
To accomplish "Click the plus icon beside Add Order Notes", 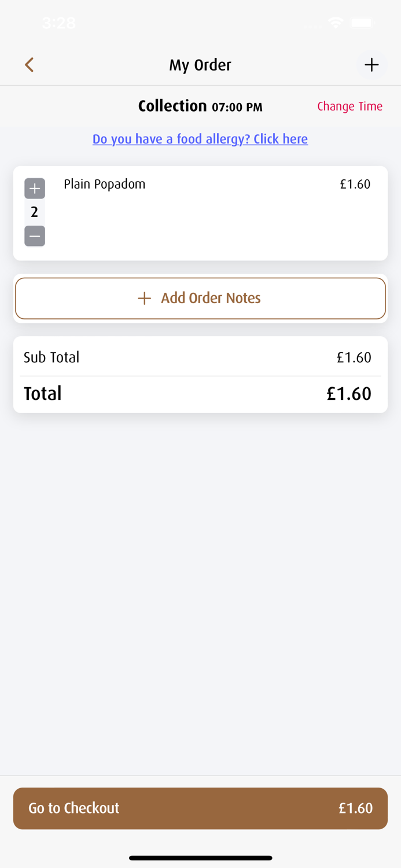I will pos(145,298).
